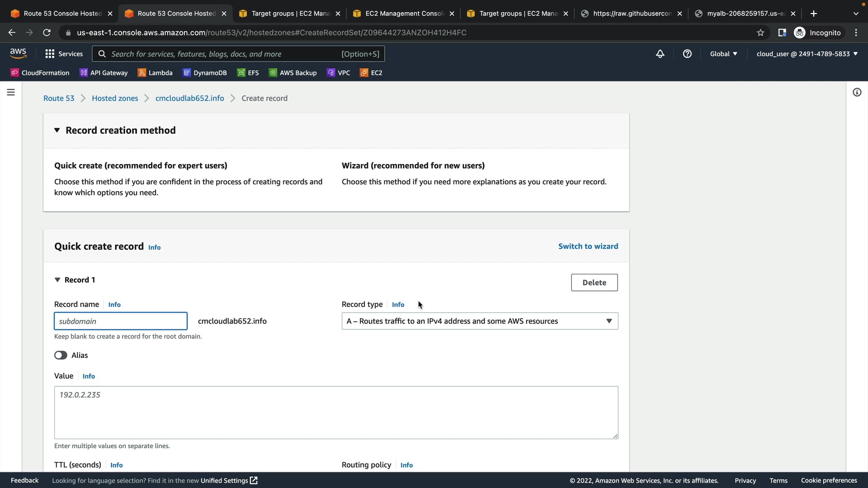Screen dimensions: 868x488
Task: Click the AWS help question mark icon
Action: pos(687,54)
